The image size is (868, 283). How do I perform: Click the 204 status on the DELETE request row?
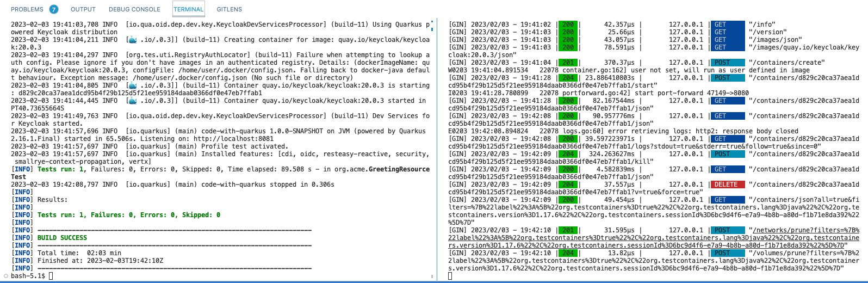568,184
